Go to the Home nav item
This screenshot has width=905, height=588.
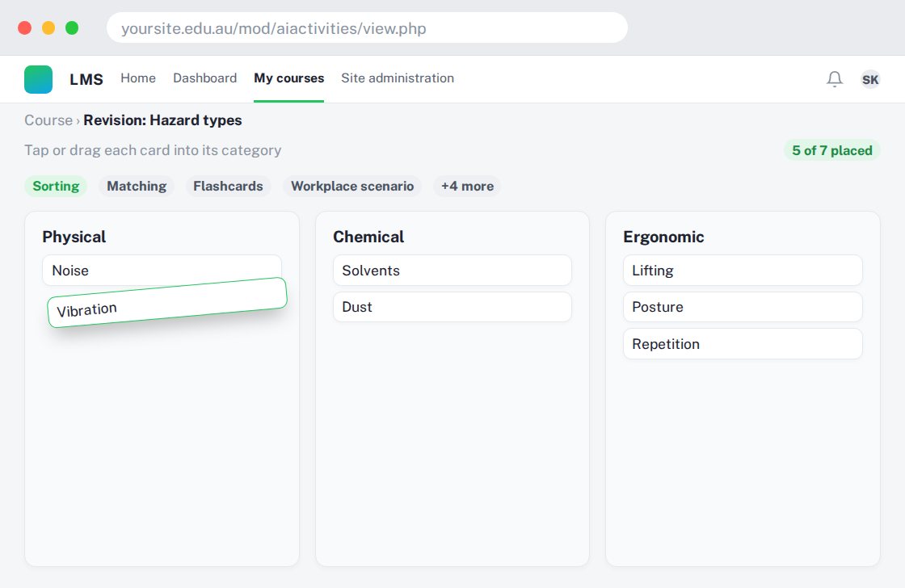(x=138, y=78)
